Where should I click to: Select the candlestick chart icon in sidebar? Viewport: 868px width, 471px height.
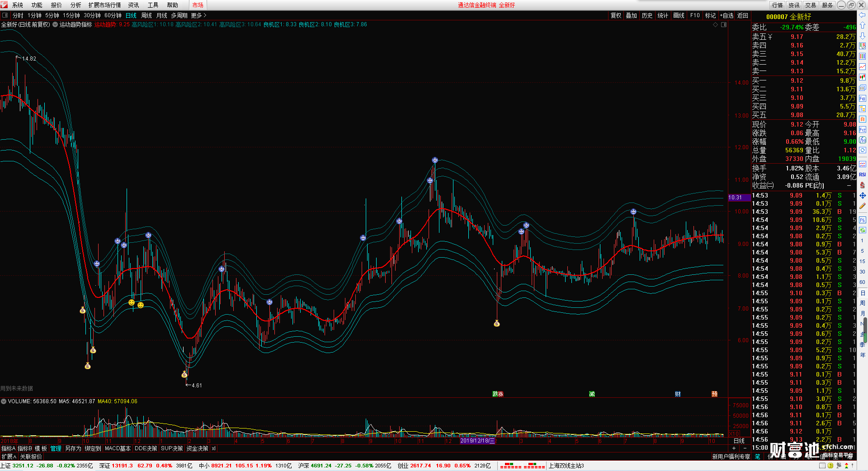point(863,77)
